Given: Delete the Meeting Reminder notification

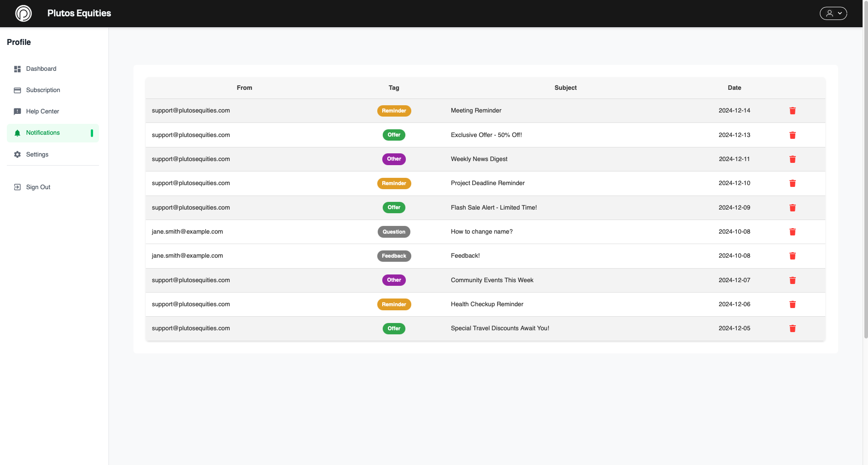Looking at the screenshot, I should (793, 110).
